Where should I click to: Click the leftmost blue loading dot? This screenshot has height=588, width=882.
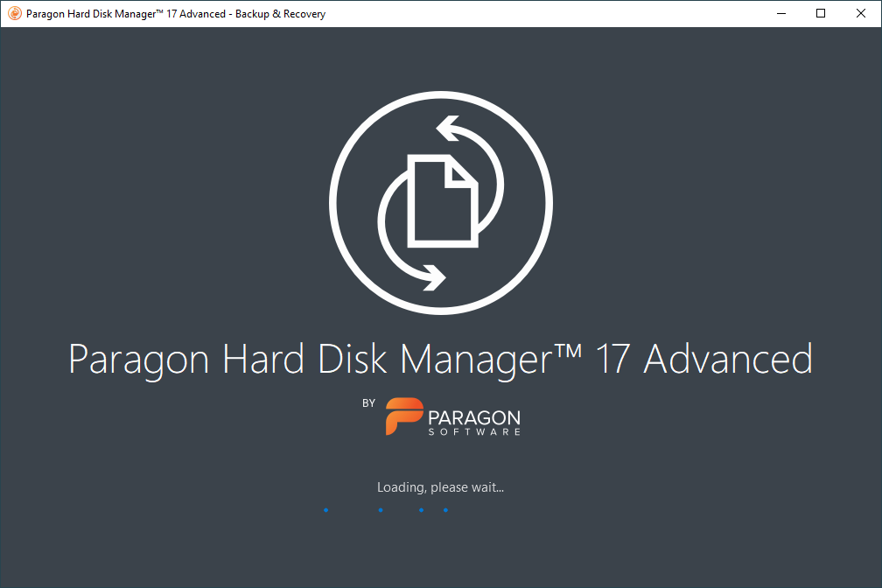click(x=325, y=510)
